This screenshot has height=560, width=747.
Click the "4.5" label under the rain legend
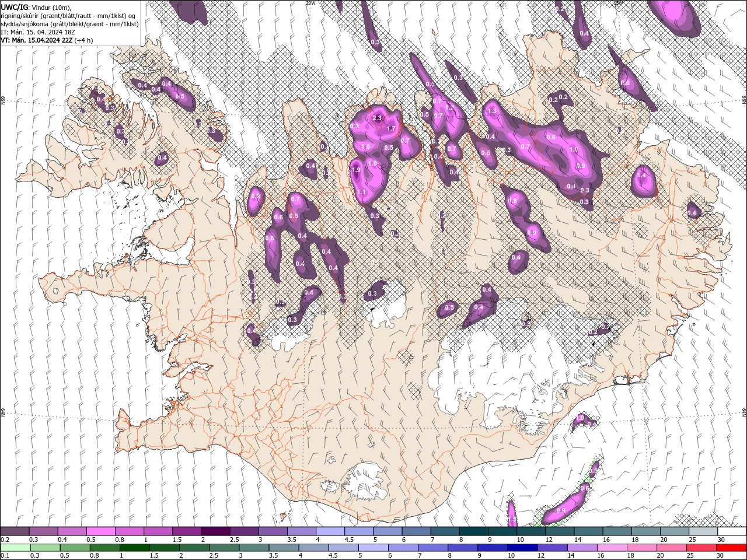tap(334, 555)
